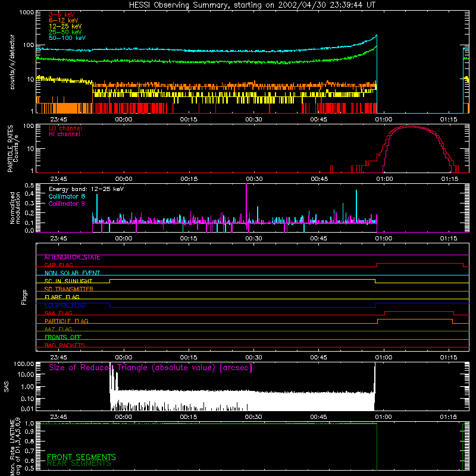Select the BAD_PACKETS flag label
Viewport: 476px width, 476px height.
pos(65,345)
